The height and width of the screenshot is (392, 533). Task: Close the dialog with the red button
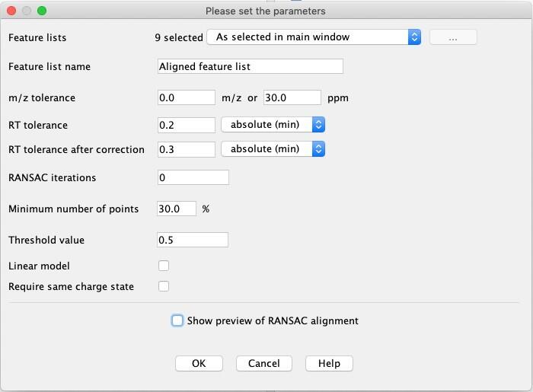(x=10, y=11)
